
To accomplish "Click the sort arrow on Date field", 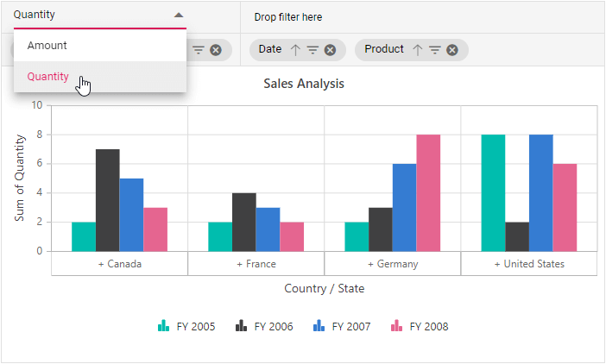I will [x=296, y=50].
